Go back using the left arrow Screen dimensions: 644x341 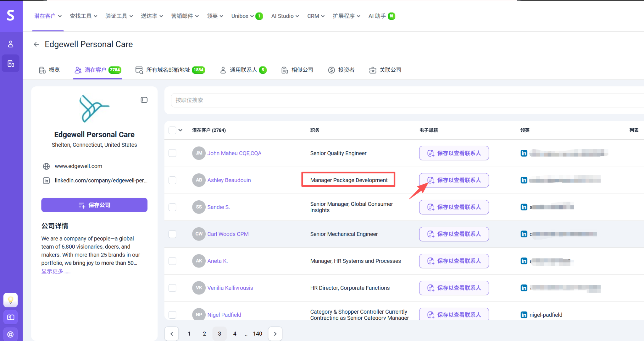(36, 44)
